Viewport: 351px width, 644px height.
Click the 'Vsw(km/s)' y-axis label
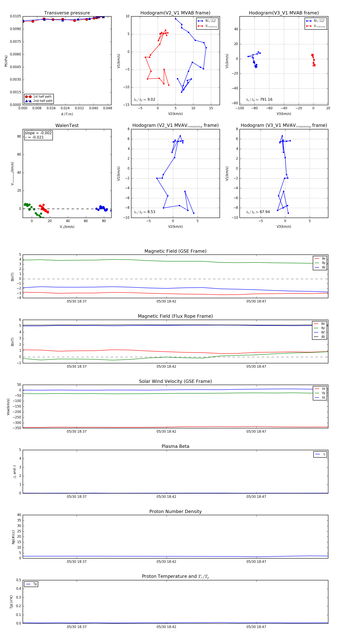8,407
